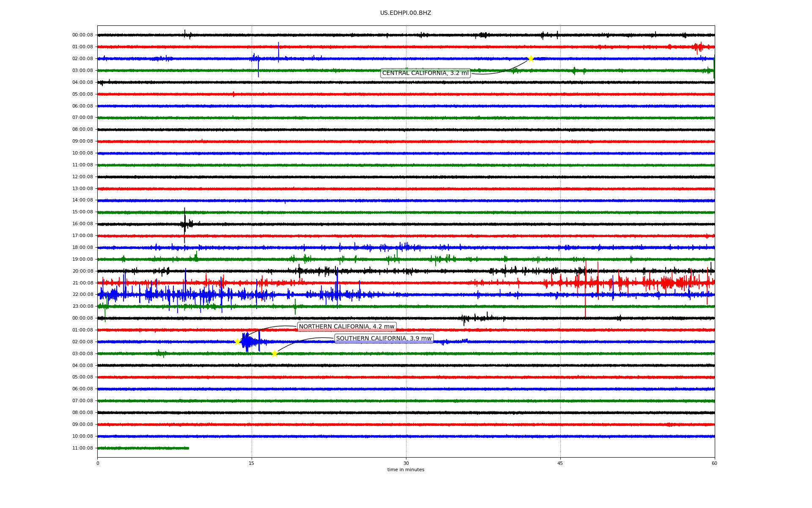Click the first 00:00:08 row label at the top
812x508 pixels.
click(82, 35)
